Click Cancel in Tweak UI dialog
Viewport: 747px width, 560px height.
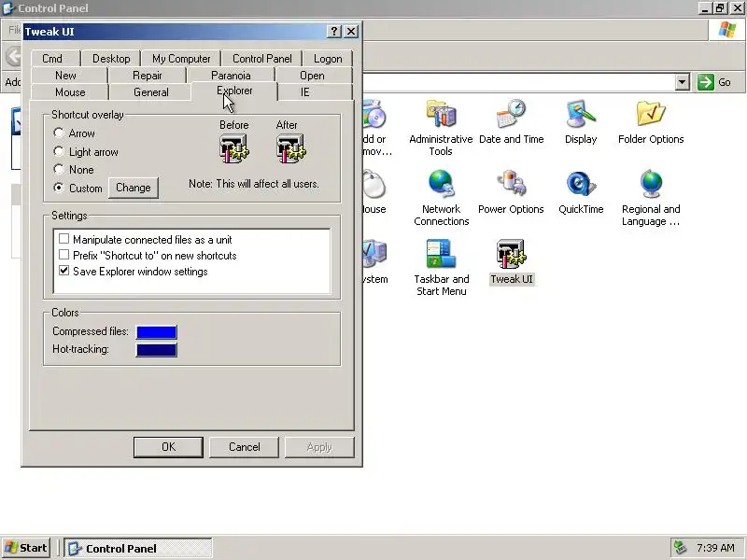click(244, 447)
